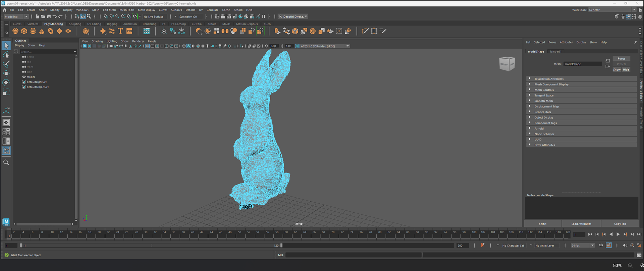Expand the Smooth Mesh section

click(582, 101)
